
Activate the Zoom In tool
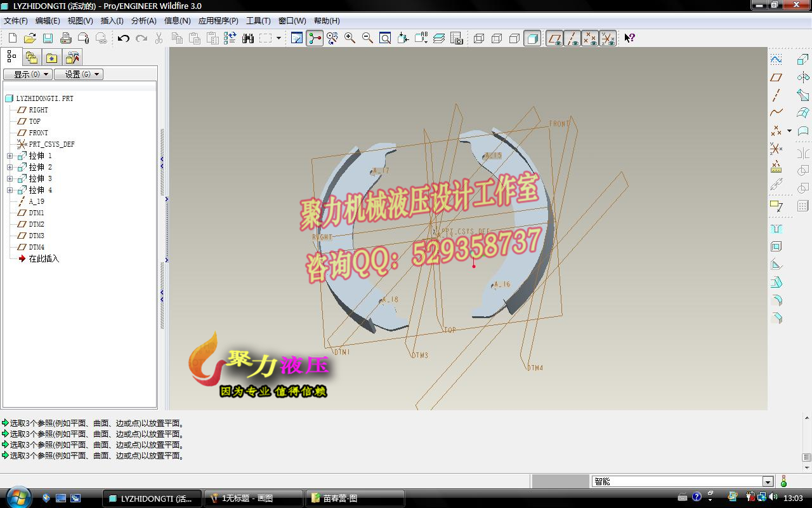(348, 38)
